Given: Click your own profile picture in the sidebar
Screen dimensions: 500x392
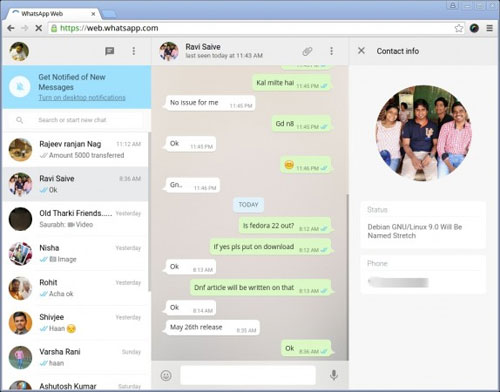Looking at the screenshot, I should point(19,51).
